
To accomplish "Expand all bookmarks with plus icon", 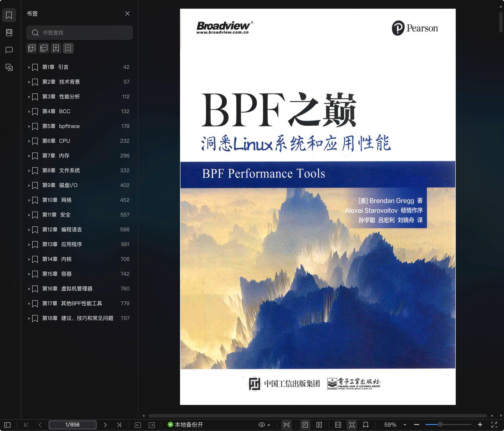I will click(x=32, y=48).
